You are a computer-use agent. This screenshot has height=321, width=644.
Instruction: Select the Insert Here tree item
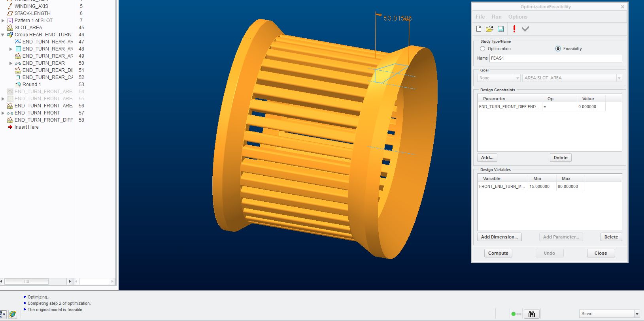[x=26, y=127]
